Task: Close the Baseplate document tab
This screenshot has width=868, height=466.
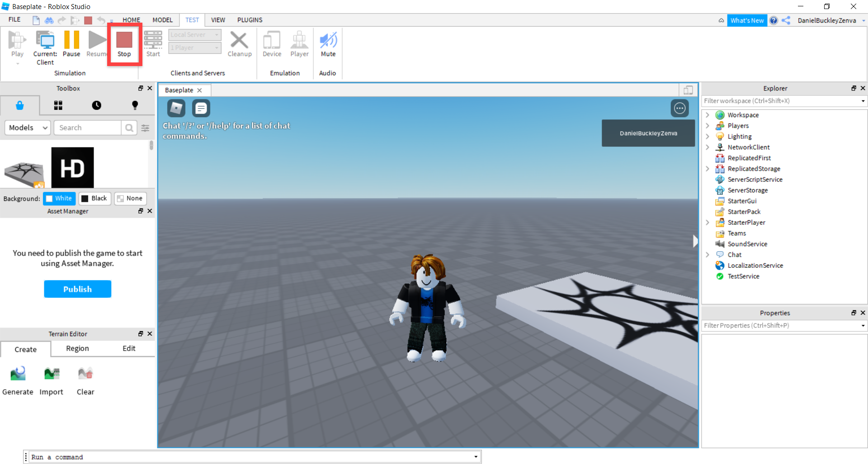Action: point(199,90)
